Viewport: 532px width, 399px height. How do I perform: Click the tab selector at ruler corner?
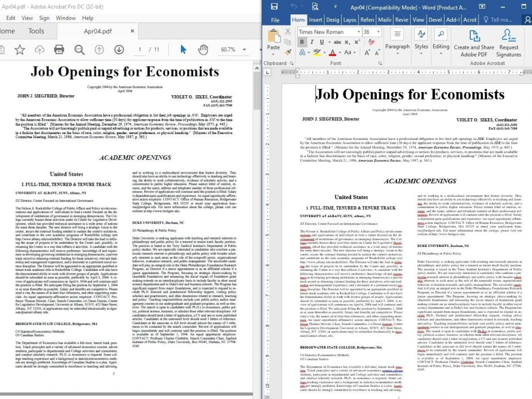pos(268,72)
